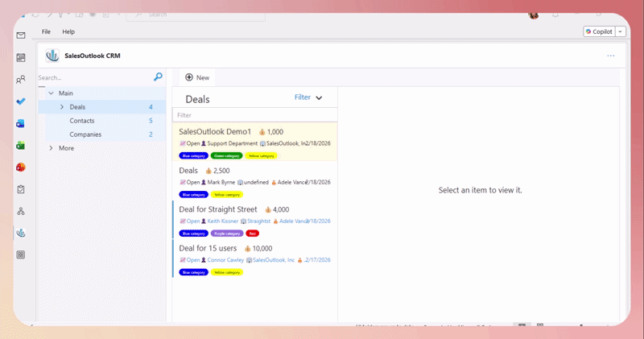The width and height of the screenshot is (644, 339).
Task: Collapse the Main tree node
Action: point(51,93)
